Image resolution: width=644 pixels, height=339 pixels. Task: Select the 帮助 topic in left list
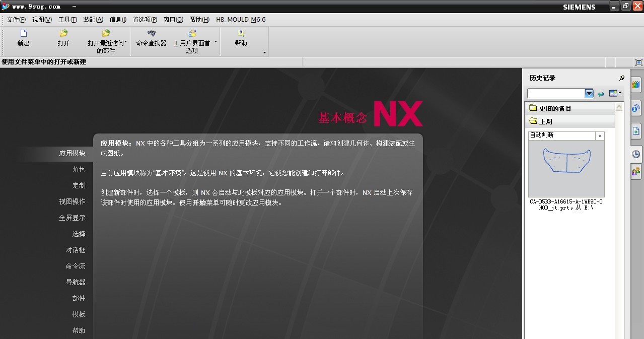click(79, 330)
